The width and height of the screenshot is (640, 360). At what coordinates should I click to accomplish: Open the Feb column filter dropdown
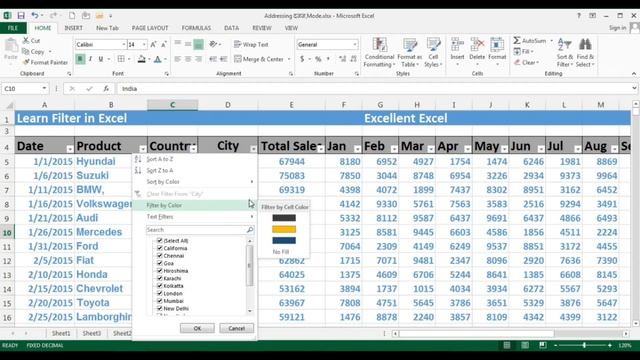coord(394,149)
